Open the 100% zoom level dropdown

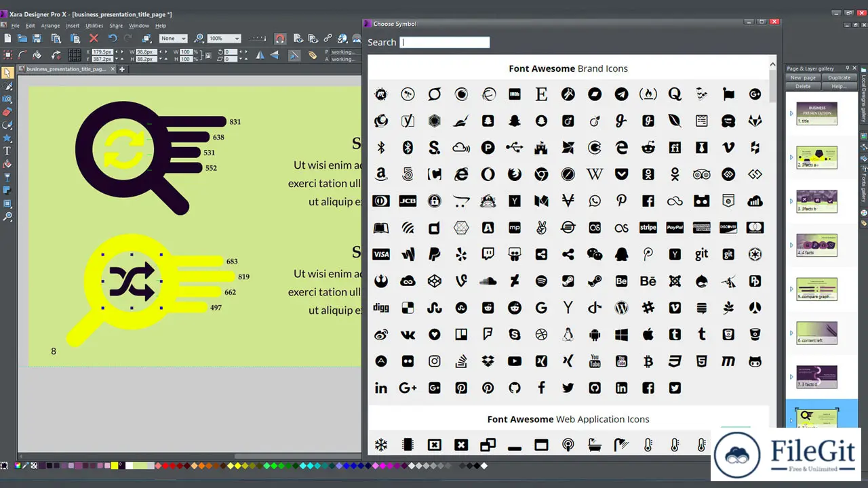224,39
